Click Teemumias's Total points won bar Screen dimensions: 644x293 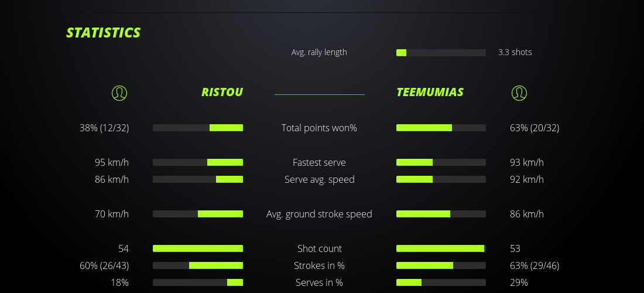point(441,128)
